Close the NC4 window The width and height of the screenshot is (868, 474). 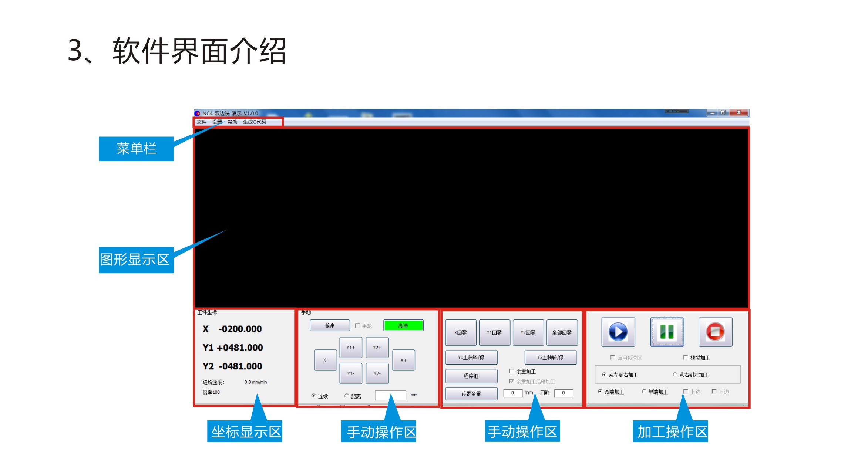(x=739, y=112)
